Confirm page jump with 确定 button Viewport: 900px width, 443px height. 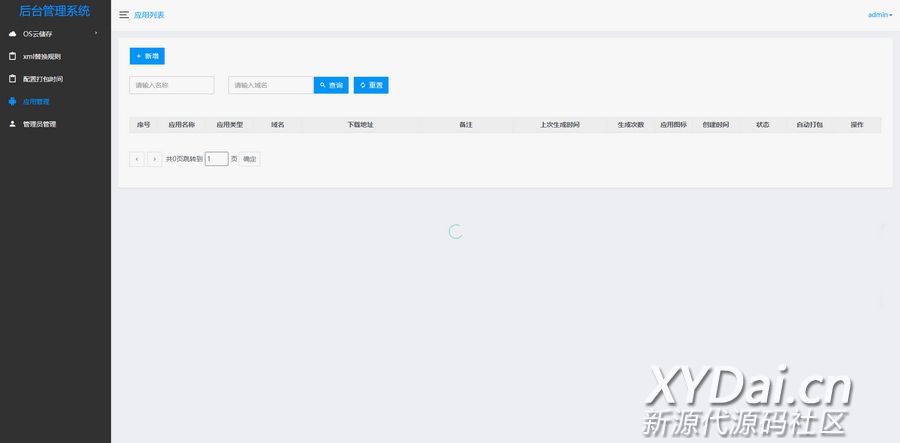[x=249, y=159]
